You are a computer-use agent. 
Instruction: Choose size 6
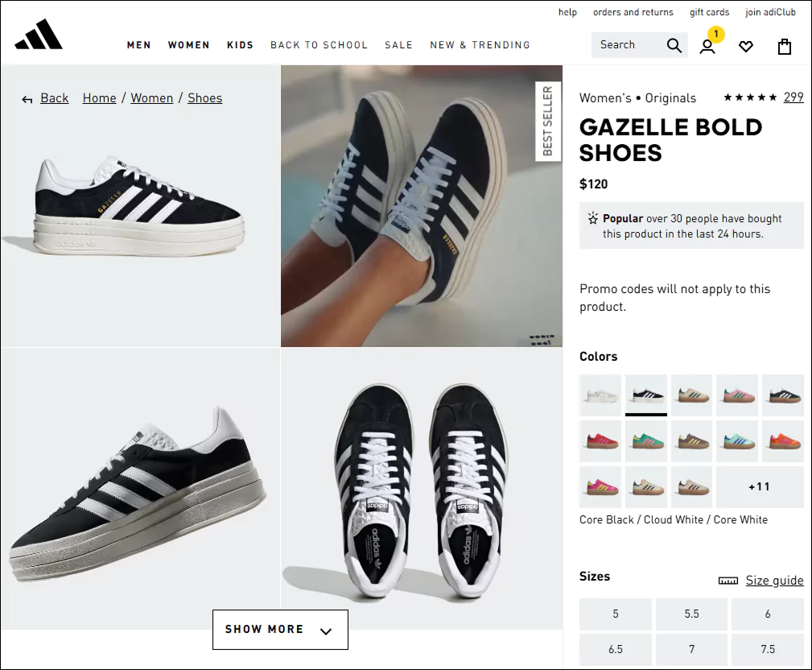pos(768,614)
